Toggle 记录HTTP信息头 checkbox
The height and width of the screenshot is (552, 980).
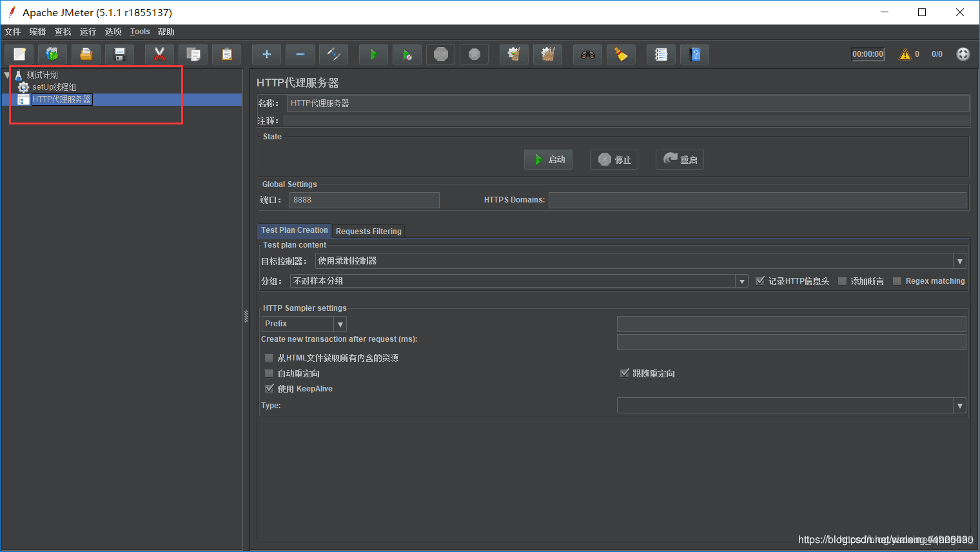[x=760, y=281]
